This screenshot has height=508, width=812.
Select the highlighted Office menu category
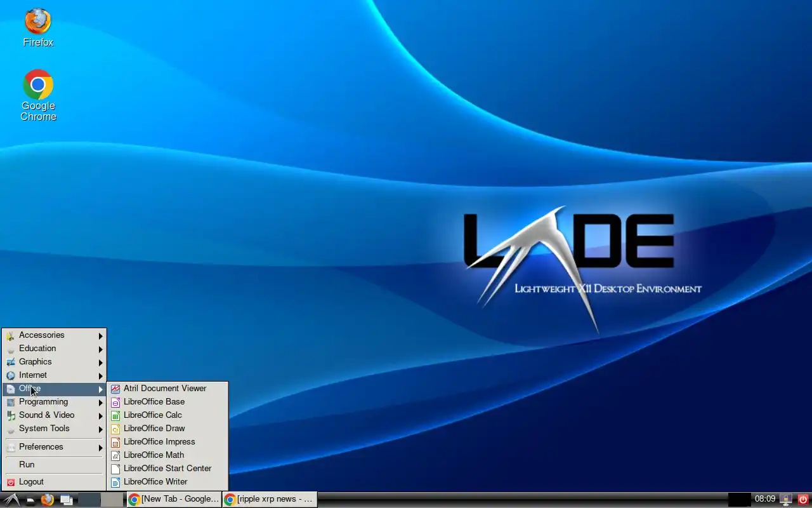point(54,389)
